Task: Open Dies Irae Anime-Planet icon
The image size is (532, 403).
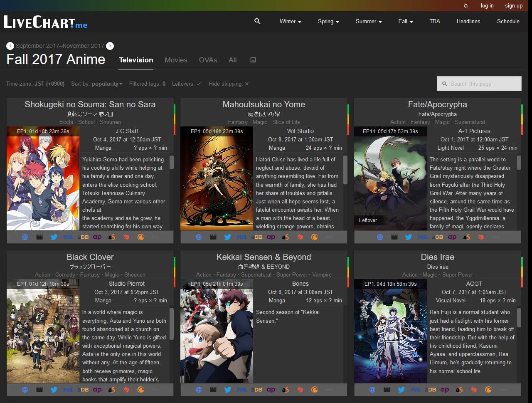Action: (x=445, y=390)
